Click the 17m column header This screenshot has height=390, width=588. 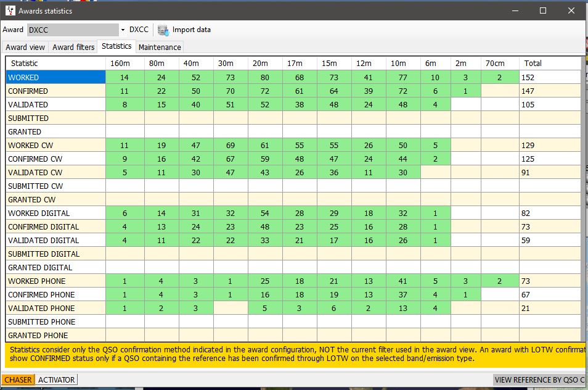pyautogui.click(x=300, y=64)
